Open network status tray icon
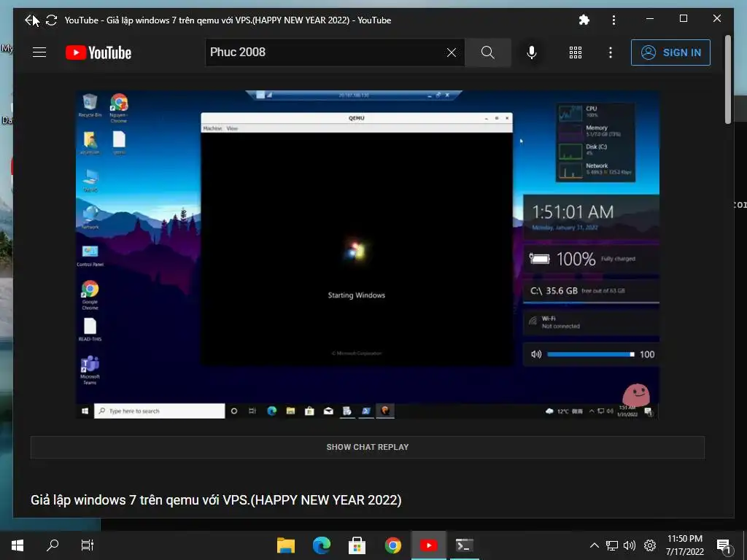 pyautogui.click(x=612, y=545)
